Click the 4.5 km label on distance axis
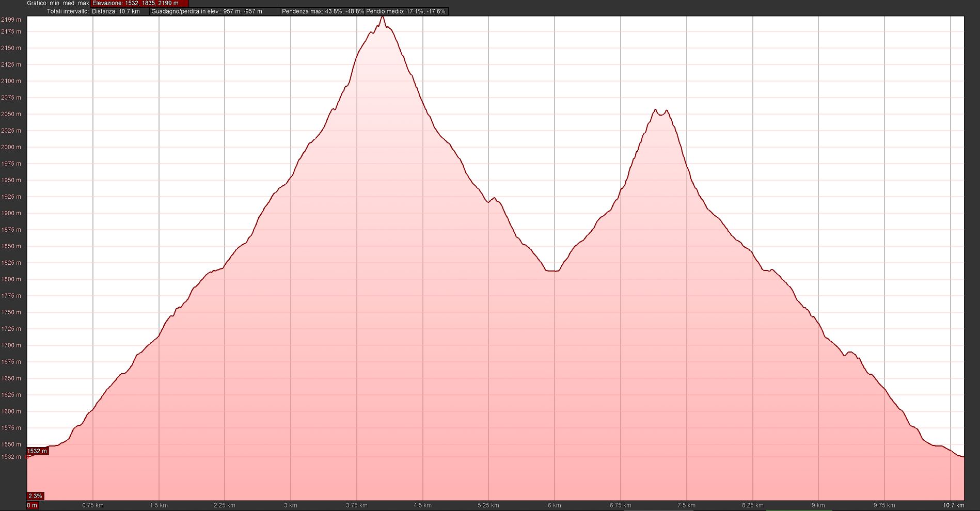This screenshot has width=980, height=511. click(x=422, y=505)
